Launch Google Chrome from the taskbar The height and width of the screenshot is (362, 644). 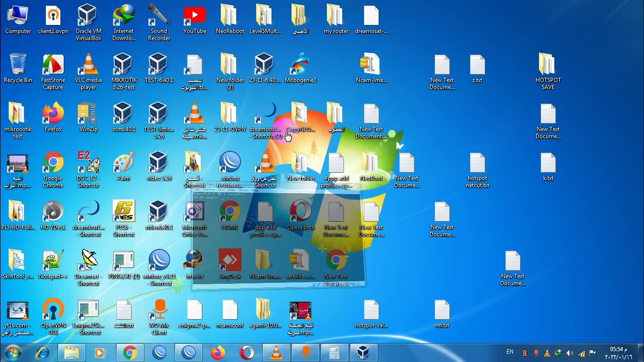pyautogui.click(x=130, y=353)
